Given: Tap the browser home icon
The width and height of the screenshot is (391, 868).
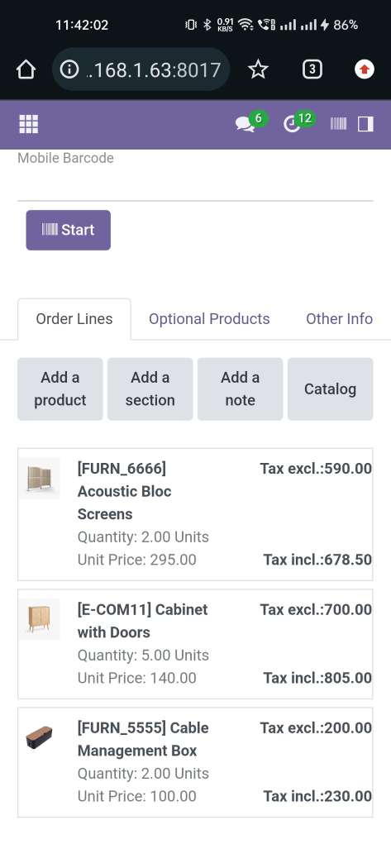Looking at the screenshot, I should 26,69.
